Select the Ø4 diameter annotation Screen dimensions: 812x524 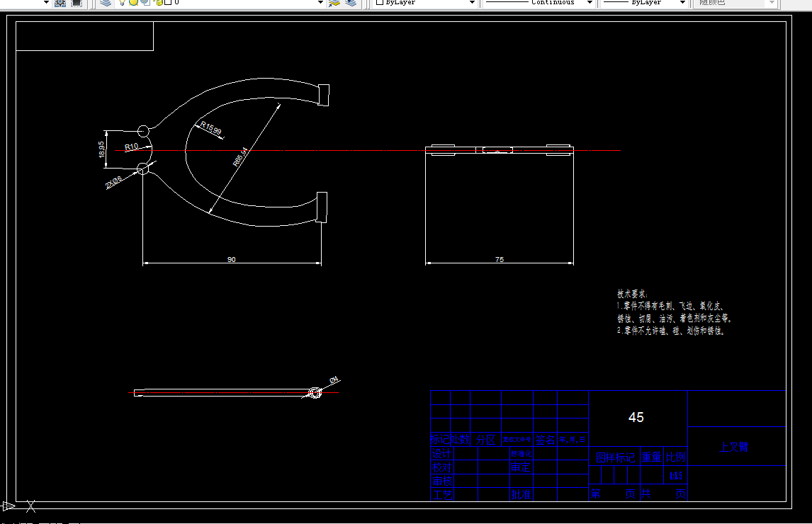point(334,380)
